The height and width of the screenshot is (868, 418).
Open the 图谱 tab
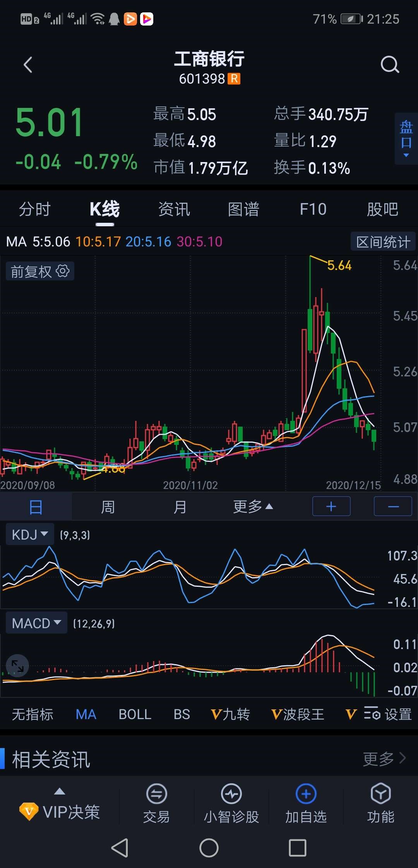tap(243, 209)
